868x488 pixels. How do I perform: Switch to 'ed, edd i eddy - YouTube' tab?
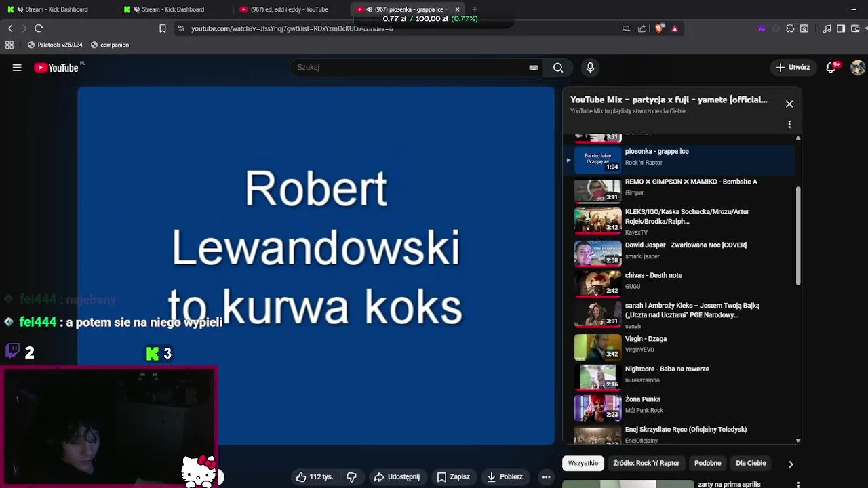[289, 9]
